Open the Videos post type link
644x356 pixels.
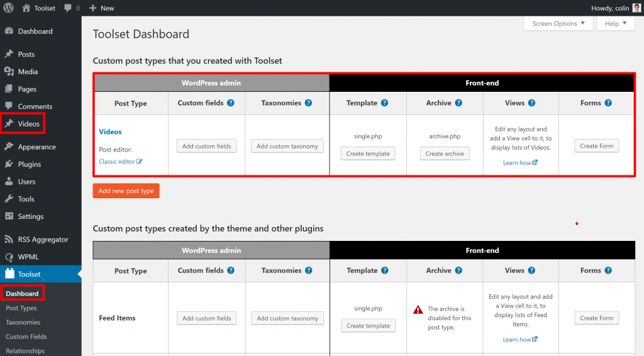point(110,132)
